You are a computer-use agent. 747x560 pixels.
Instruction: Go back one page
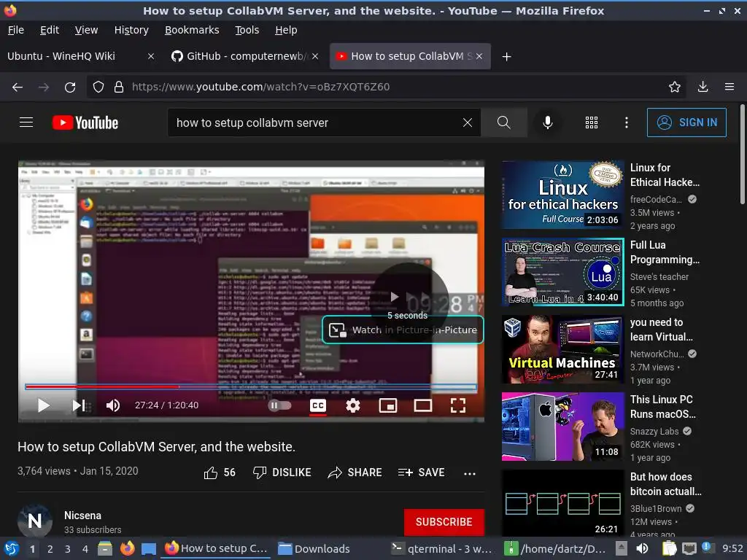(x=18, y=87)
